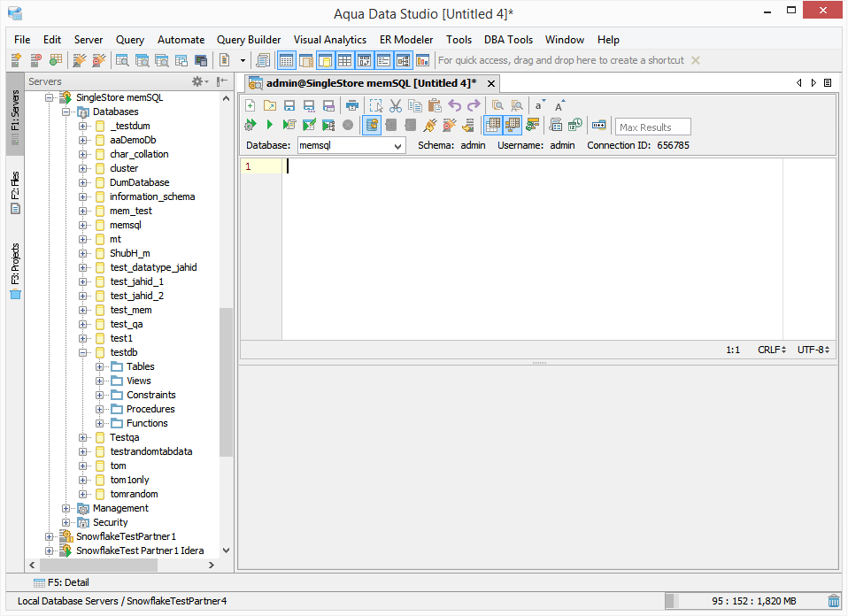Screen dimensions: 848x616
Task: Click the remove server icon with red minus
Action: [x=35, y=60]
